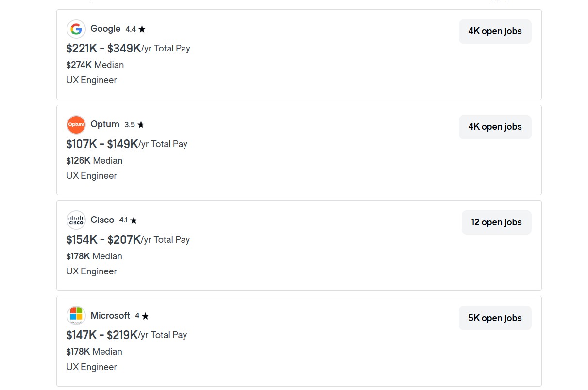Open the Google company name link

point(105,29)
